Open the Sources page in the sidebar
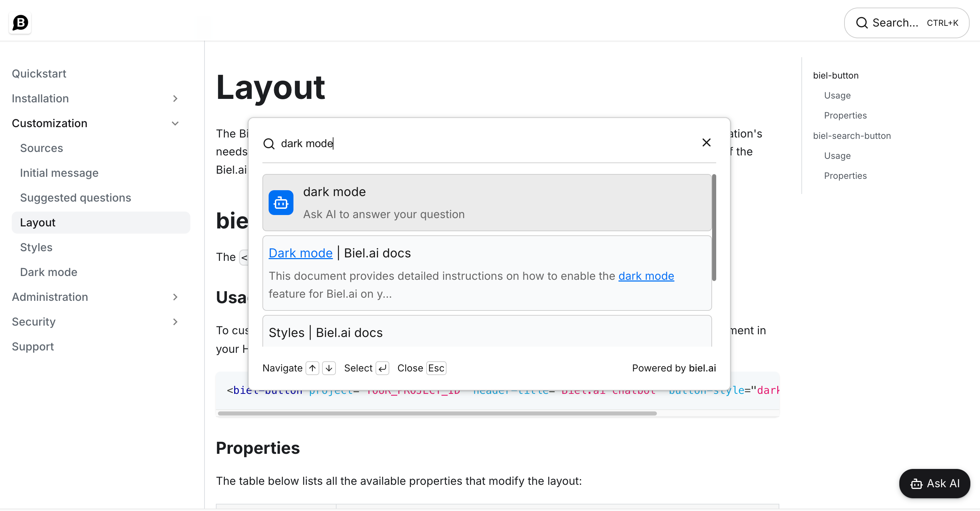The width and height of the screenshot is (980, 511). click(41, 148)
